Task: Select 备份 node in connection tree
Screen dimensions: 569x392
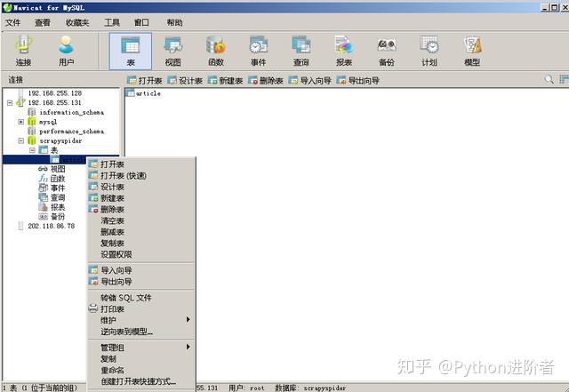Action: pyautogui.click(x=58, y=216)
